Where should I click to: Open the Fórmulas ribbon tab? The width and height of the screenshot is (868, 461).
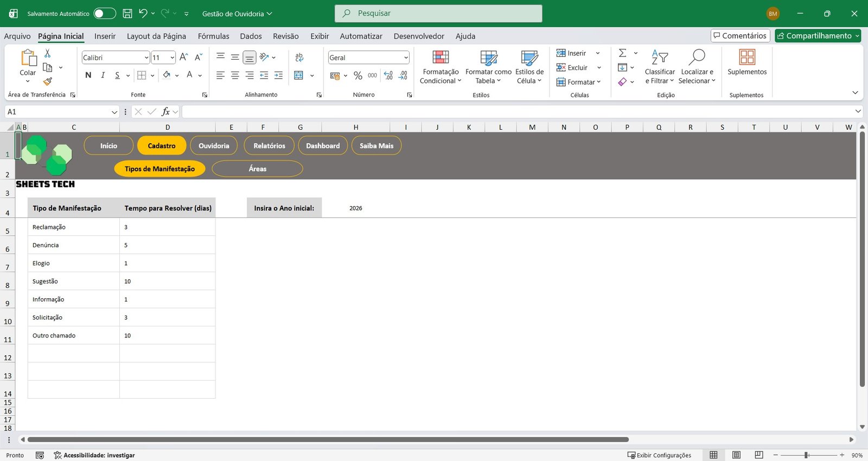tap(213, 36)
